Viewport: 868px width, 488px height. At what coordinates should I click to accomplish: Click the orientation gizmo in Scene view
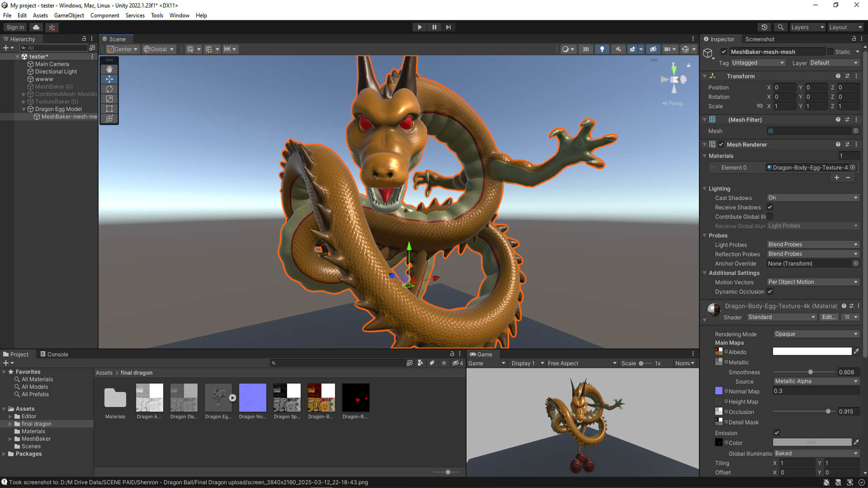click(x=674, y=80)
